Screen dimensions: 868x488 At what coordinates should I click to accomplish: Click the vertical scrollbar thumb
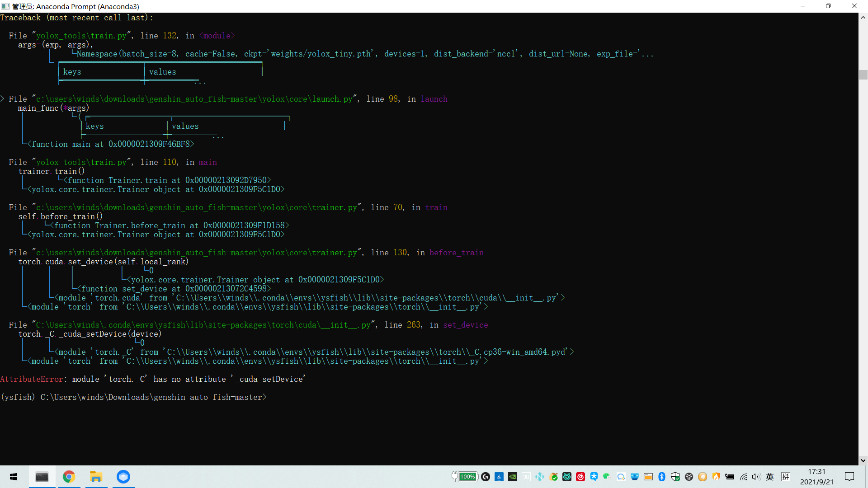(863, 75)
